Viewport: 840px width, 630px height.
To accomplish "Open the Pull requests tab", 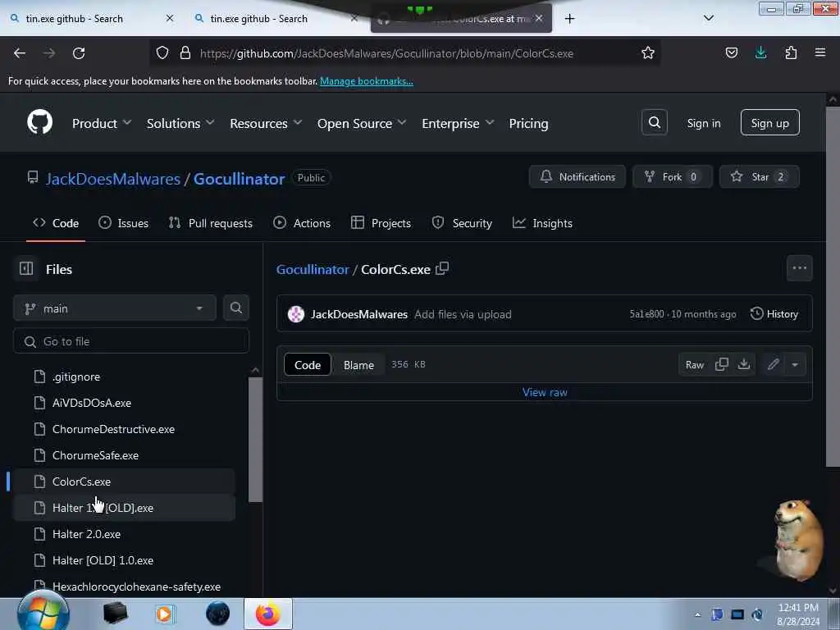I will pyautogui.click(x=211, y=223).
